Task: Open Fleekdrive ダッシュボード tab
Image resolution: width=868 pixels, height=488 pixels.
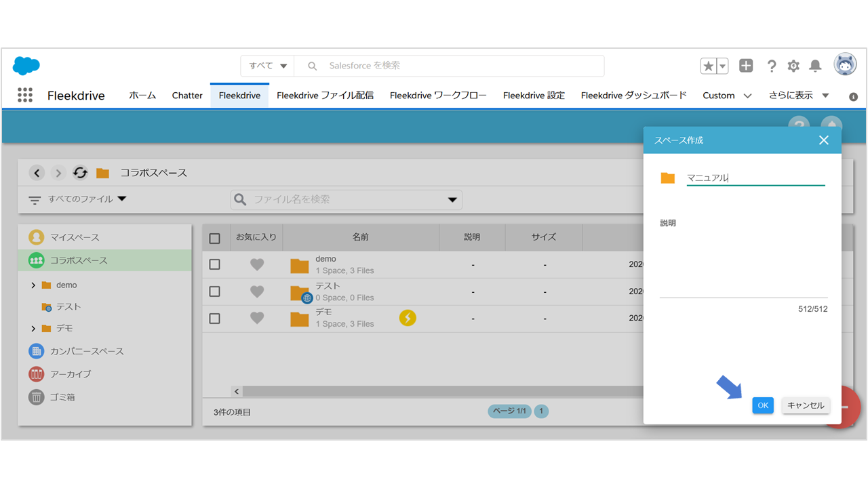Action: point(634,96)
